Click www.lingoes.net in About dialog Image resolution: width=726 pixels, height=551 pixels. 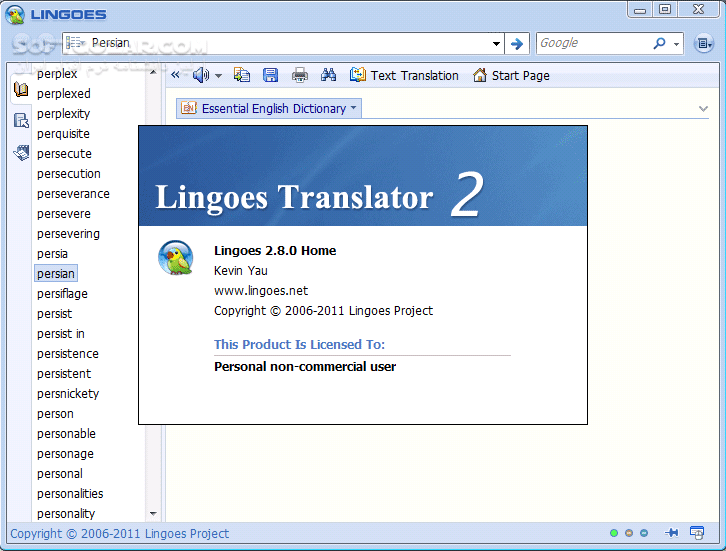(261, 291)
